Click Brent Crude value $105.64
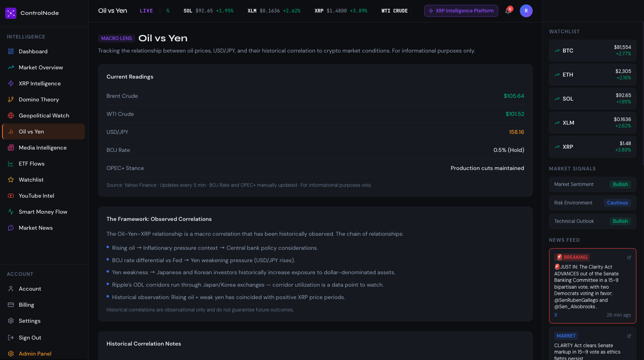The height and width of the screenshot is (360, 644). (514, 96)
